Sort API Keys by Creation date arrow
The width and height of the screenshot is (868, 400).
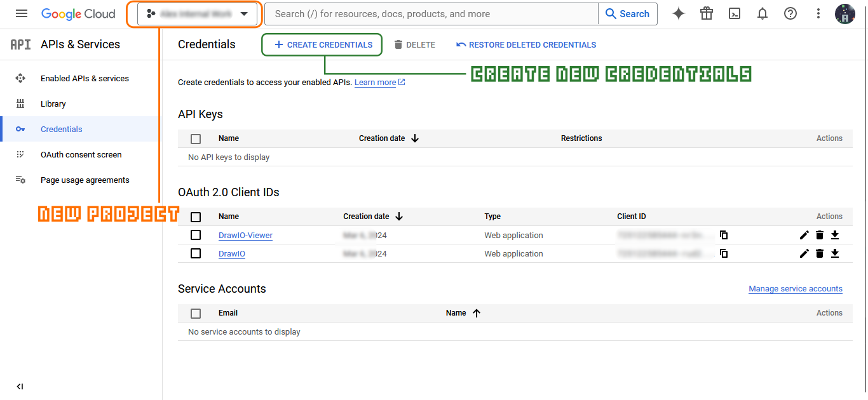click(x=415, y=138)
